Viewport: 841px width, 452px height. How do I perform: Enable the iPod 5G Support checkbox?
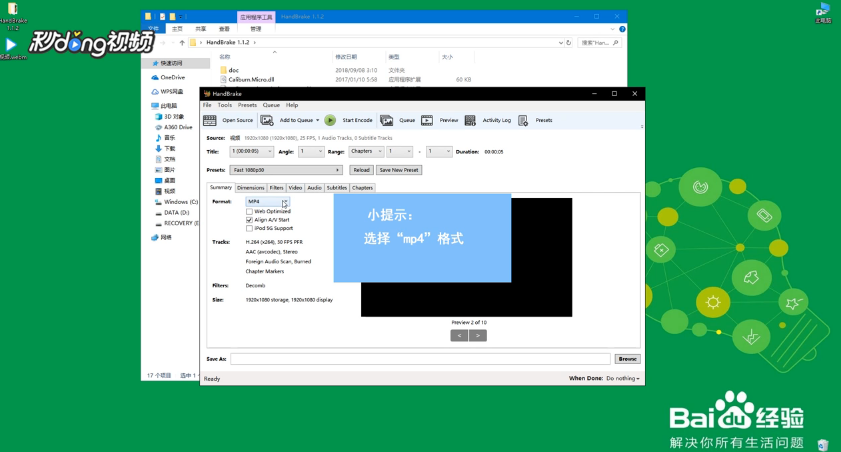coord(249,228)
